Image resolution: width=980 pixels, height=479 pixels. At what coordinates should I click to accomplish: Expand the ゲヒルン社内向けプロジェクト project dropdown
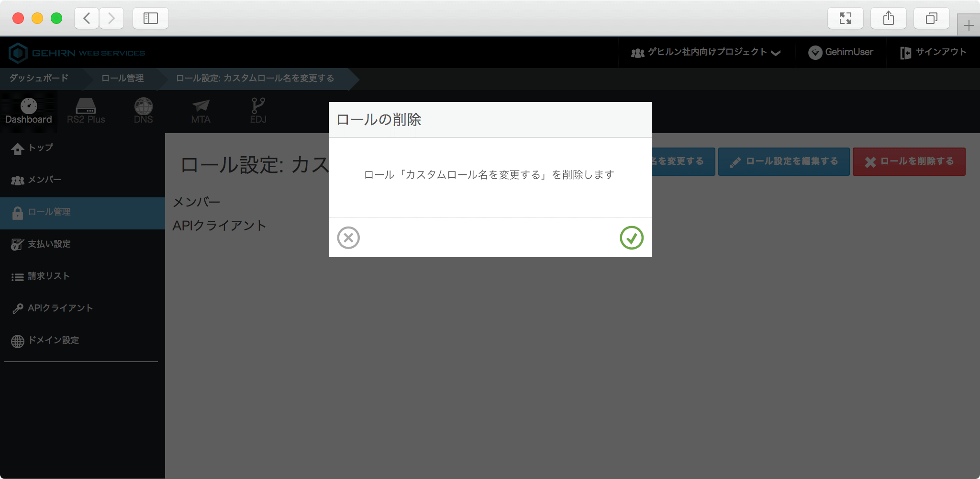coord(706,52)
